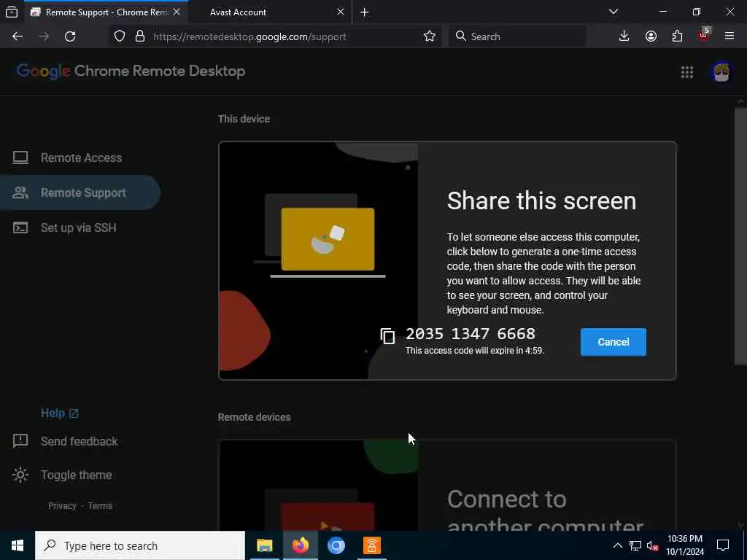Click the Firefox taskbar icon
747x560 pixels.
300,545
